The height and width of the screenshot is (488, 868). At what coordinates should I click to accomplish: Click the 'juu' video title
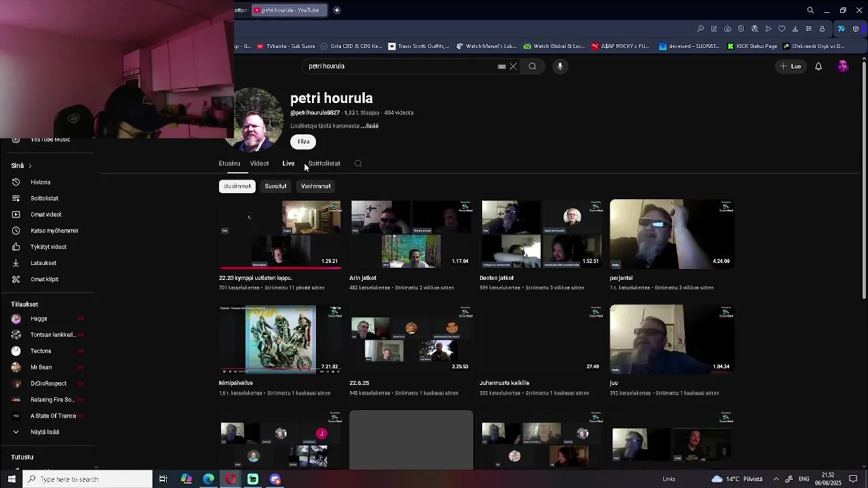tap(613, 383)
